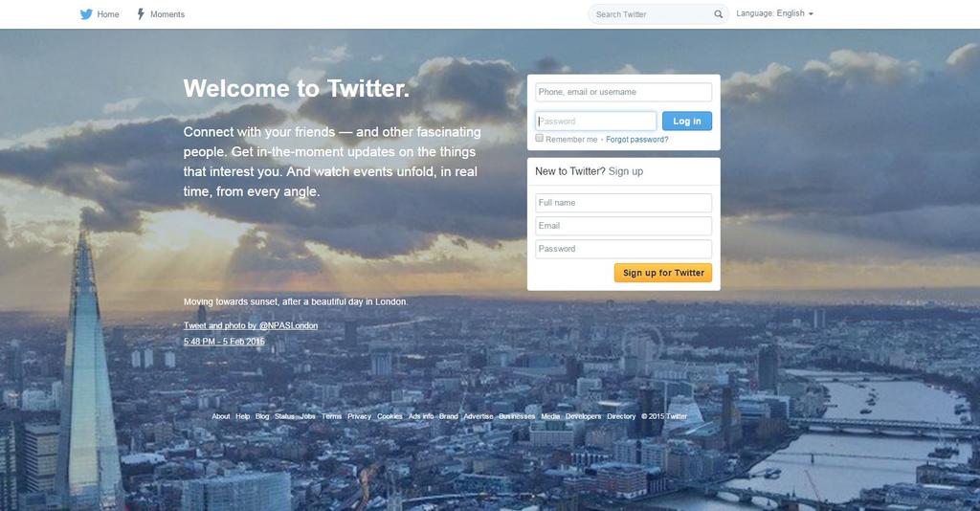The width and height of the screenshot is (980, 511).
Task: Click the Moments lightning bolt icon
Action: click(x=141, y=13)
